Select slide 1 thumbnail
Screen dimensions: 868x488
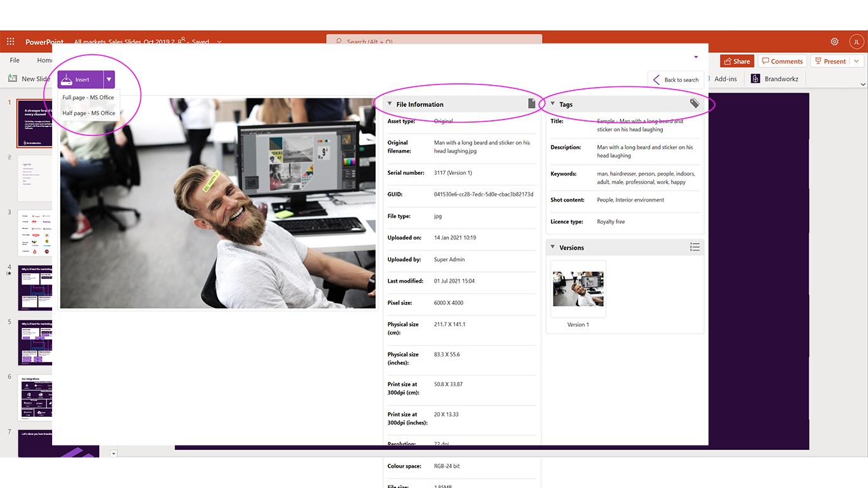[35, 123]
